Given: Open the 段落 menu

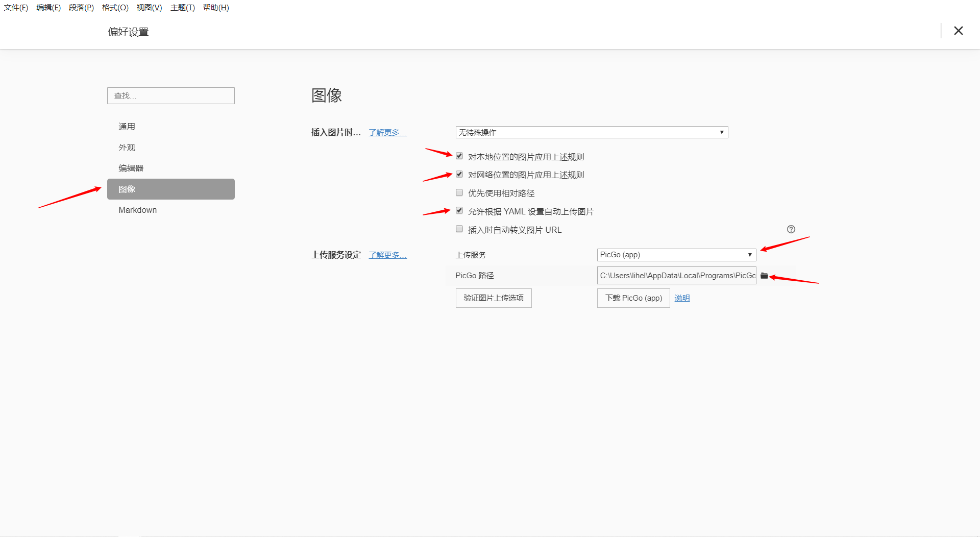Looking at the screenshot, I should pos(81,8).
